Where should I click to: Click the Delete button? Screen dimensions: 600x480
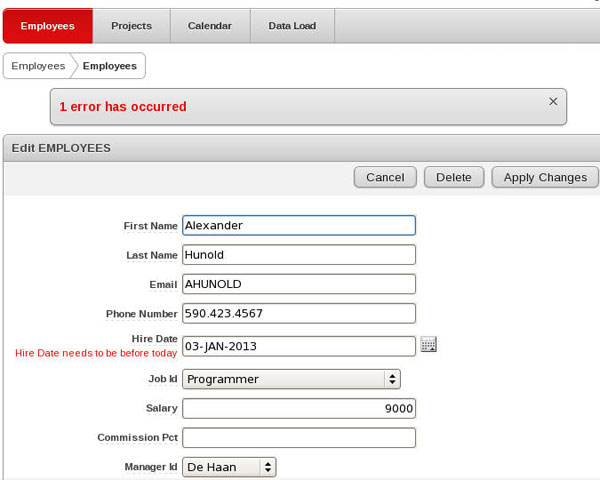pos(454,177)
